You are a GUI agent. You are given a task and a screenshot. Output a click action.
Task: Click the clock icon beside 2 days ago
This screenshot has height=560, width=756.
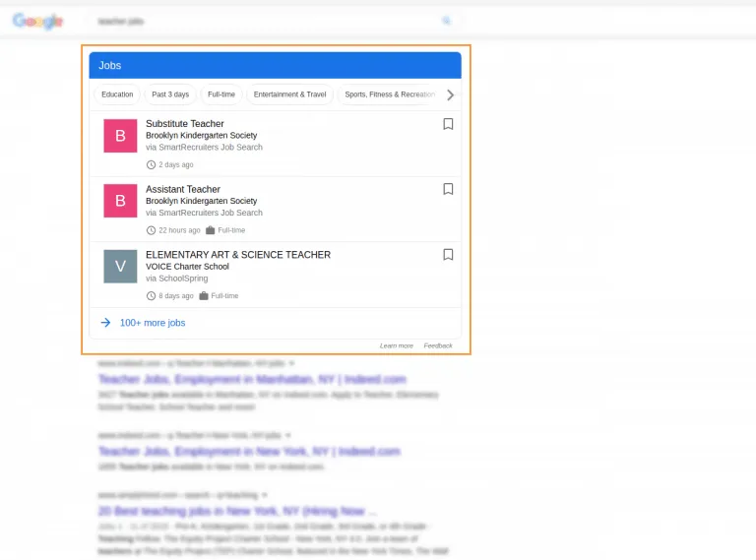tap(151, 164)
